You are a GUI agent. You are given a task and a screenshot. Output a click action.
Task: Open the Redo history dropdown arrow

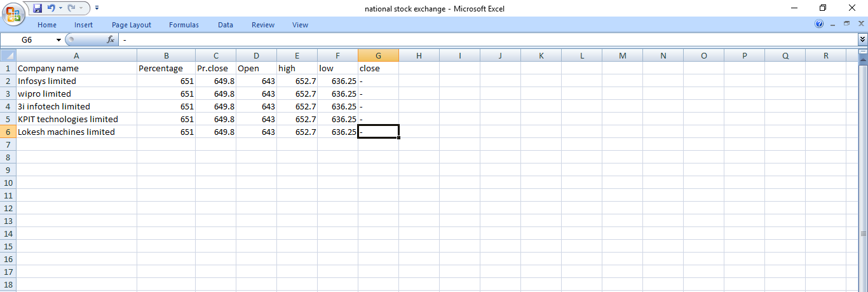81,8
